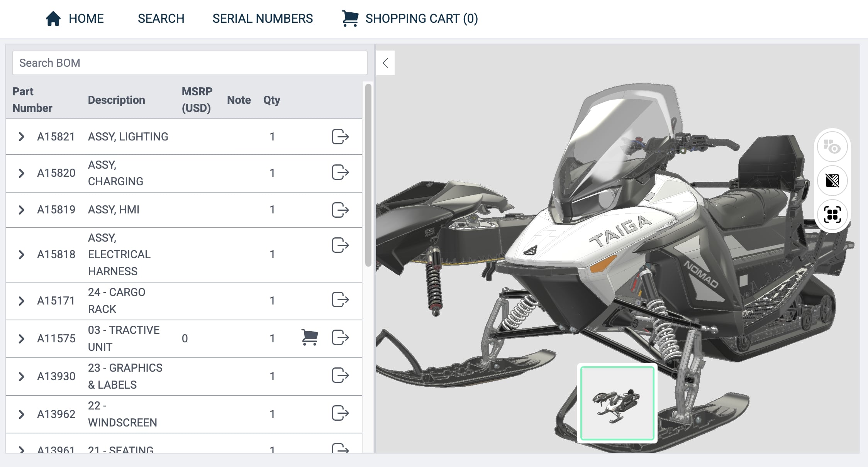Click the fit-to-view focus icon

tap(832, 215)
